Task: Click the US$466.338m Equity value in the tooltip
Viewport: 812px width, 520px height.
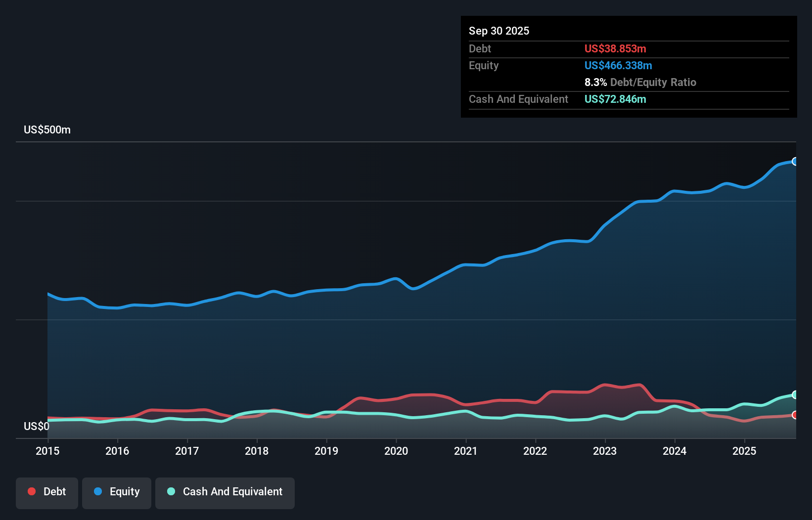Action: click(618, 65)
